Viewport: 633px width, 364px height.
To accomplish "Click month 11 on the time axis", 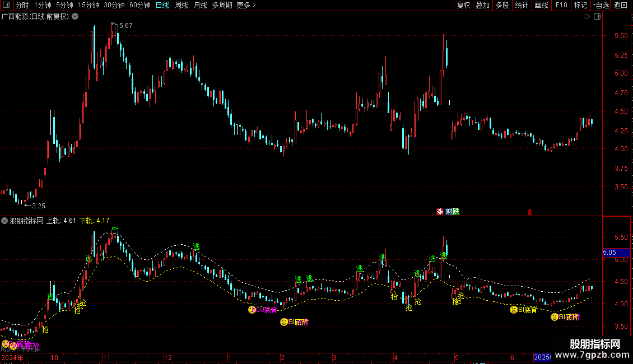I will coord(106,357).
